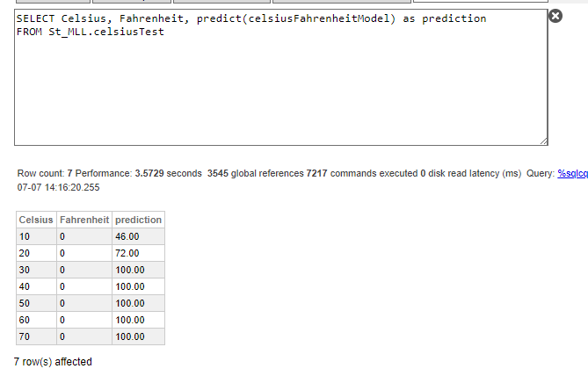The image size is (588, 376).
Task: Click the Celsius cell with value 10
Action: click(x=36, y=236)
